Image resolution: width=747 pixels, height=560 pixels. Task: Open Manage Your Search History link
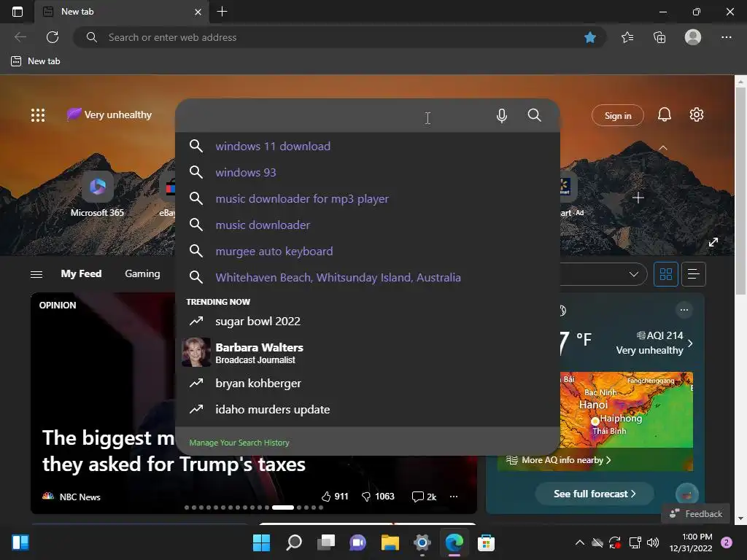(x=239, y=443)
